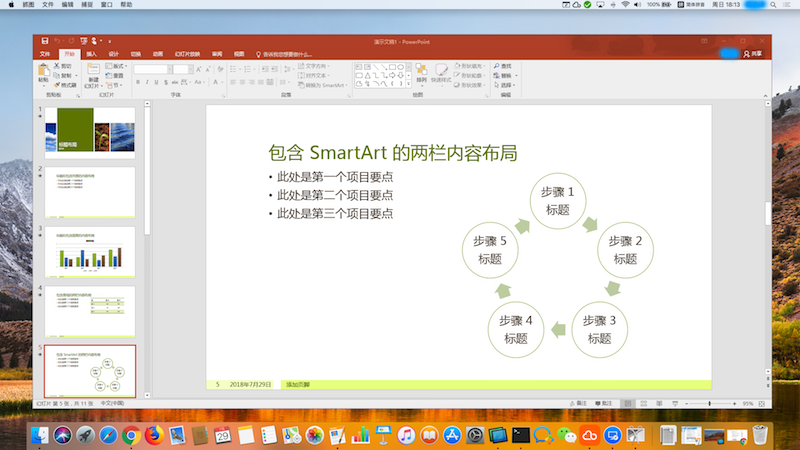Toggle italic formatting
The width and height of the screenshot is (800, 450).
pyautogui.click(x=147, y=82)
